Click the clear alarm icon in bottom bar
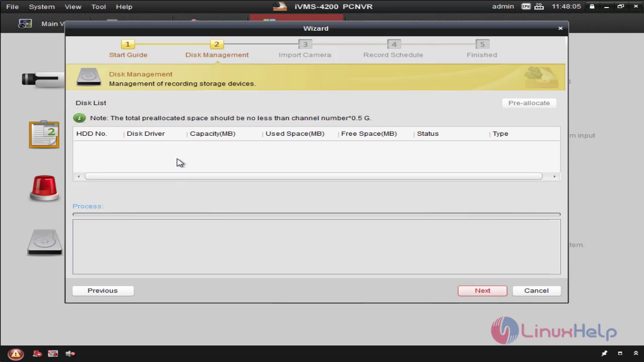The image size is (644, 362). click(x=37, y=353)
